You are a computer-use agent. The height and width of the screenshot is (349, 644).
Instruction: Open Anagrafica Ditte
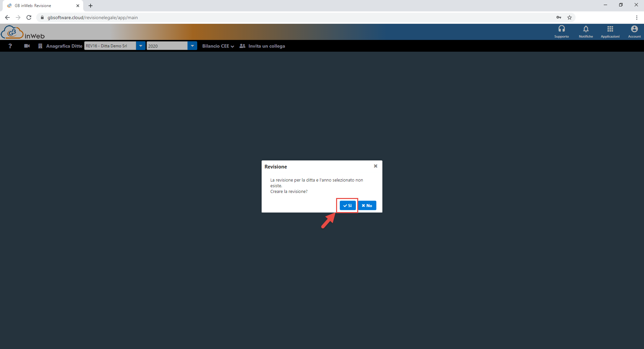[60, 46]
